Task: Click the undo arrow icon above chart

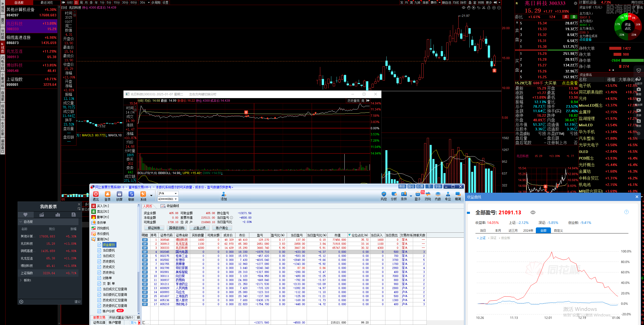Action: 479,8
